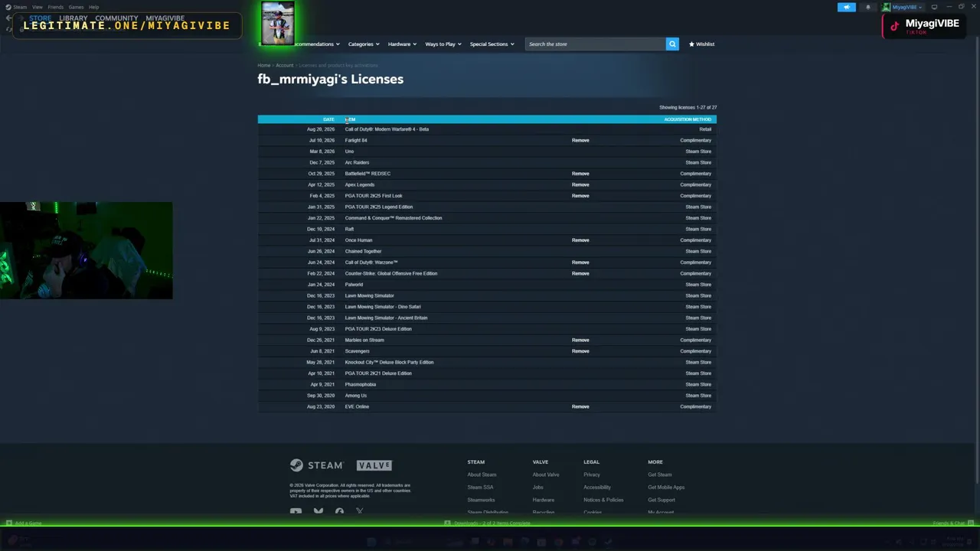Select the Among Us license text

click(356, 396)
